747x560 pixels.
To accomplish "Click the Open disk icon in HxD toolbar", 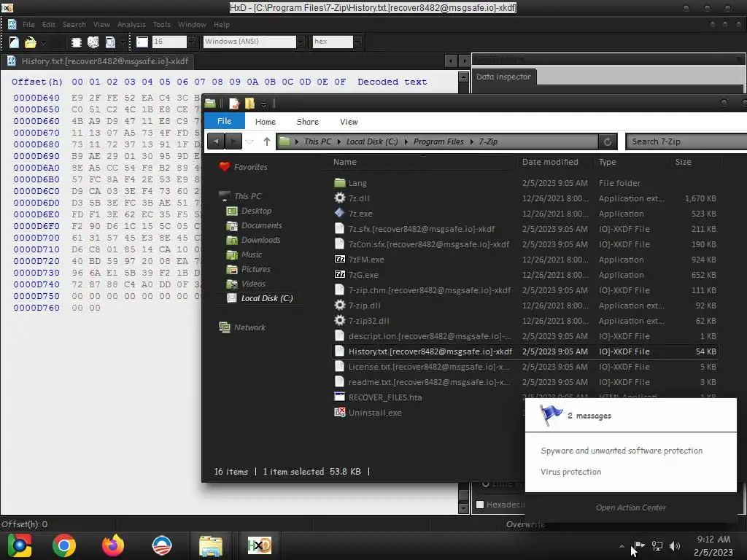I will point(93,42).
